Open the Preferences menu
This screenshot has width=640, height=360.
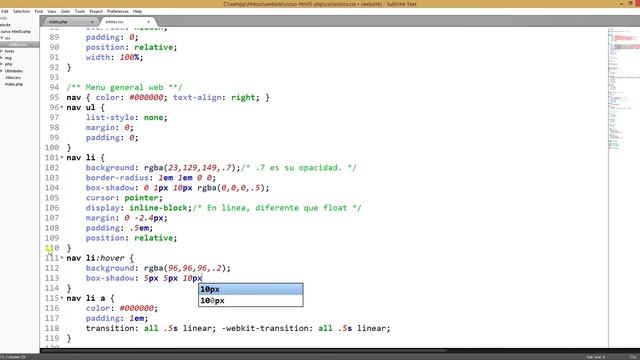click(x=118, y=11)
